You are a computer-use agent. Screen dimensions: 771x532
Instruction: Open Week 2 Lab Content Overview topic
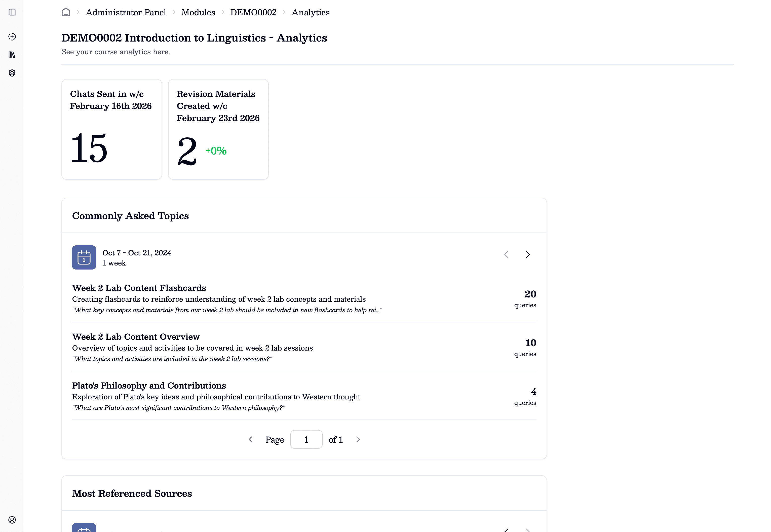136,337
